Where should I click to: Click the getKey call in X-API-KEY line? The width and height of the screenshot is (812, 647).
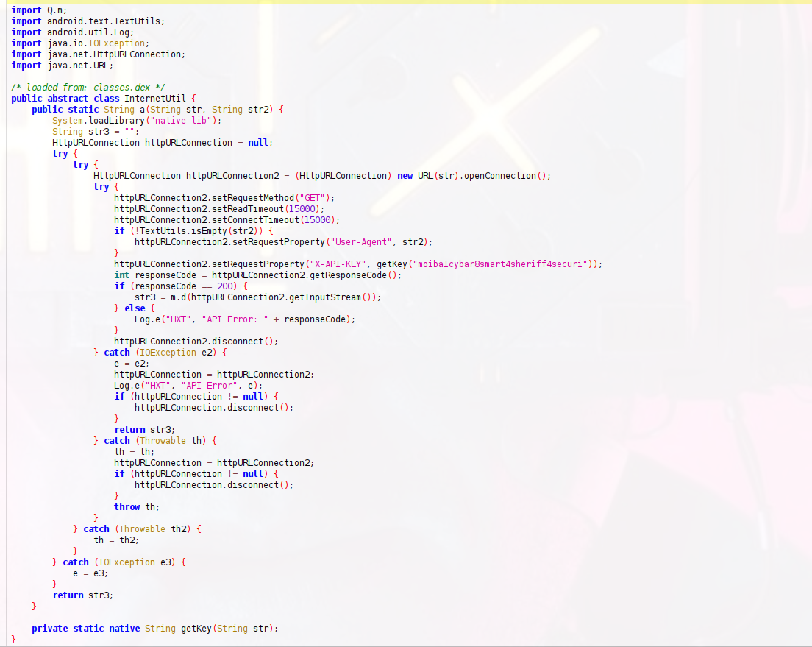[x=391, y=264]
